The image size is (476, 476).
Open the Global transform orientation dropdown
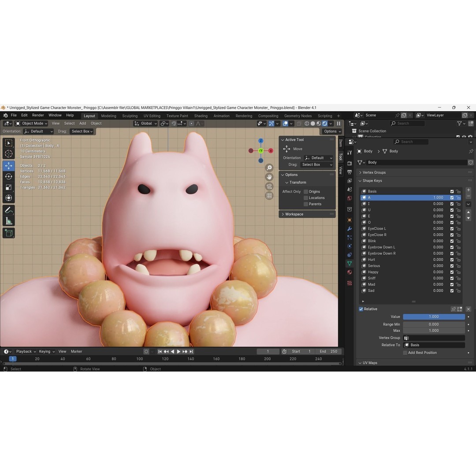tap(145, 123)
